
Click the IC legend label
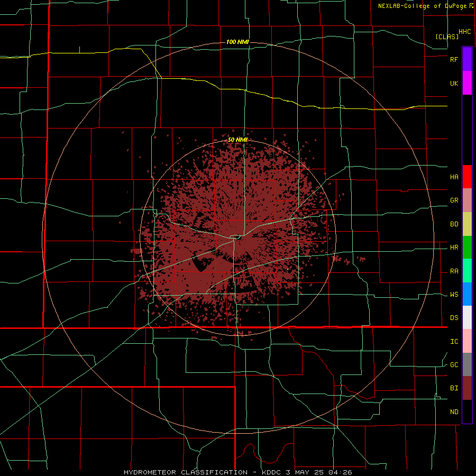click(454, 342)
